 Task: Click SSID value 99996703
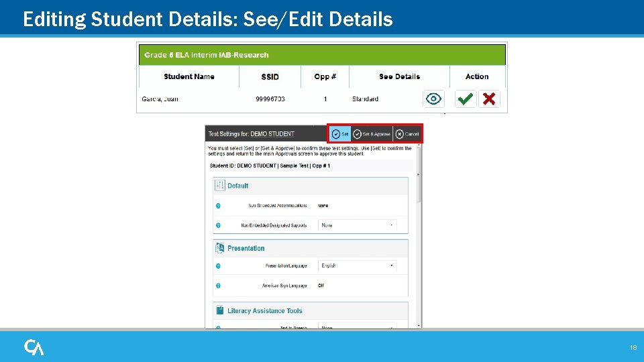(x=270, y=99)
